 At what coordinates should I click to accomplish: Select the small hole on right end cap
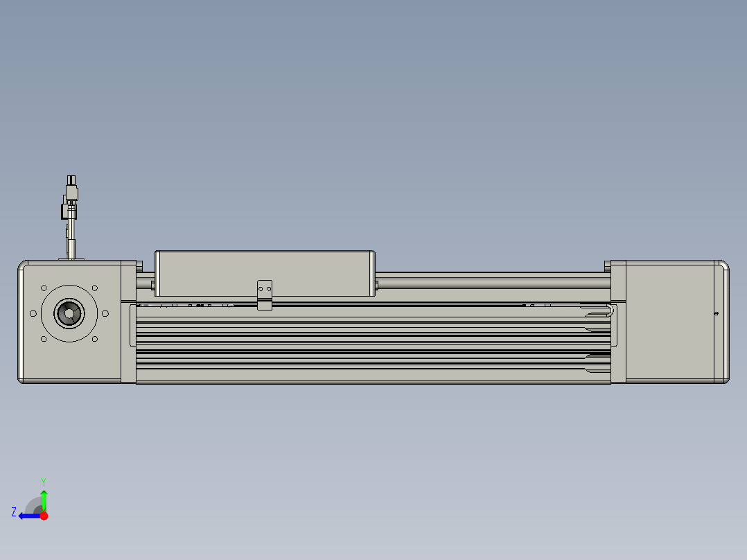[x=716, y=313]
